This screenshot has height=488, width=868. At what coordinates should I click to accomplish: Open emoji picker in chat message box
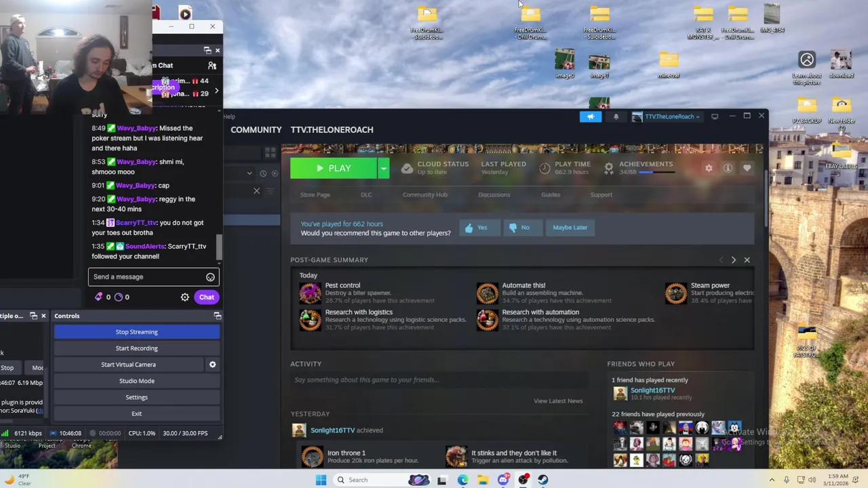[210, 277]
